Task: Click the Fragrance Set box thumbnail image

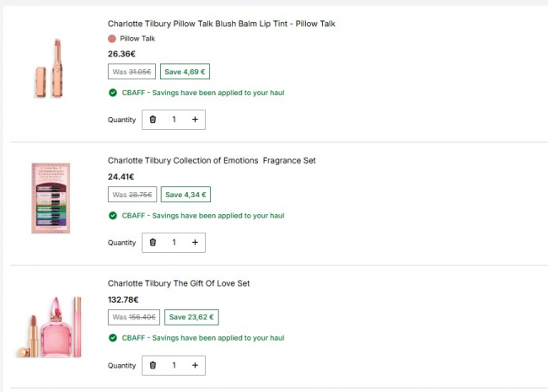Action: coord(51,198)
